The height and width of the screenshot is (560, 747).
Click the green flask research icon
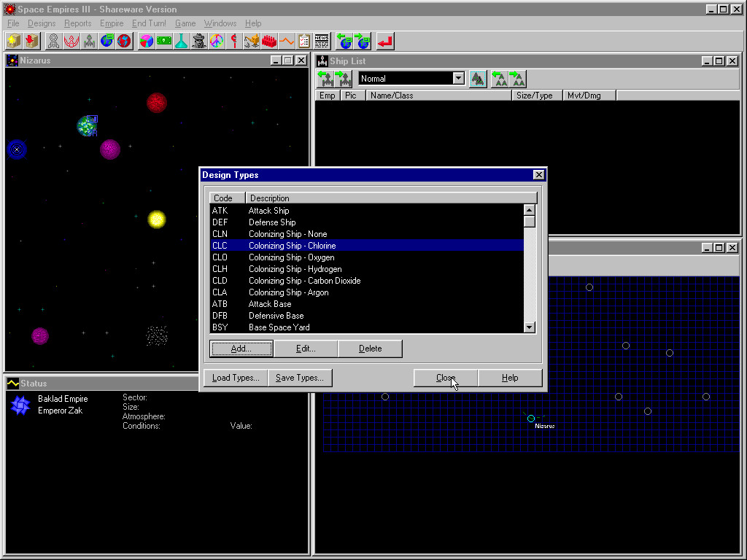click(181, 41)
